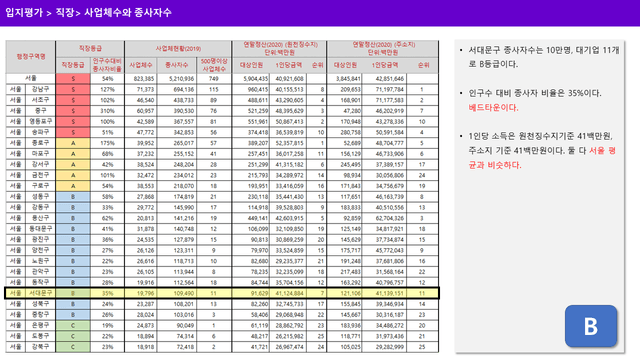640x360 pixels.
Task: Click the green C grade cell for 은평구
Action: pos(73,325)
